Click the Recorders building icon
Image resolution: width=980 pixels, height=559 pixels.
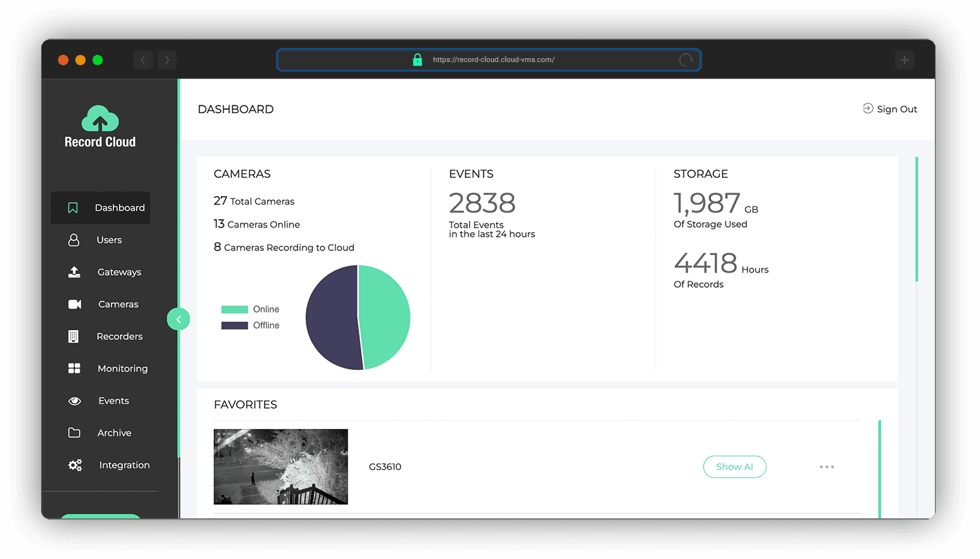click(x=74, y=336)
